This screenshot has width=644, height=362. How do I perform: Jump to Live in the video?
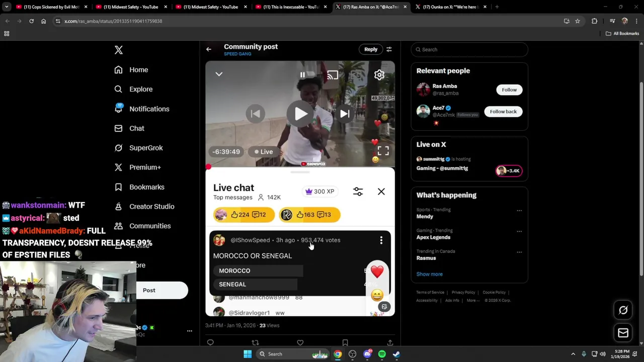pyautogui.click(x=264, y=152)
